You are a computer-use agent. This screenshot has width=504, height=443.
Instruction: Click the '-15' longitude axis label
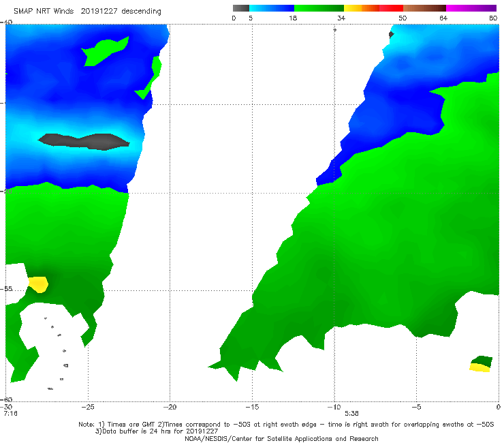[252, 407]
